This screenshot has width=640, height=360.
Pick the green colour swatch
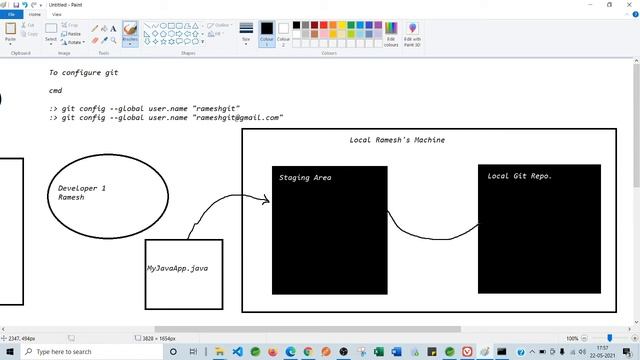(351, 25)
